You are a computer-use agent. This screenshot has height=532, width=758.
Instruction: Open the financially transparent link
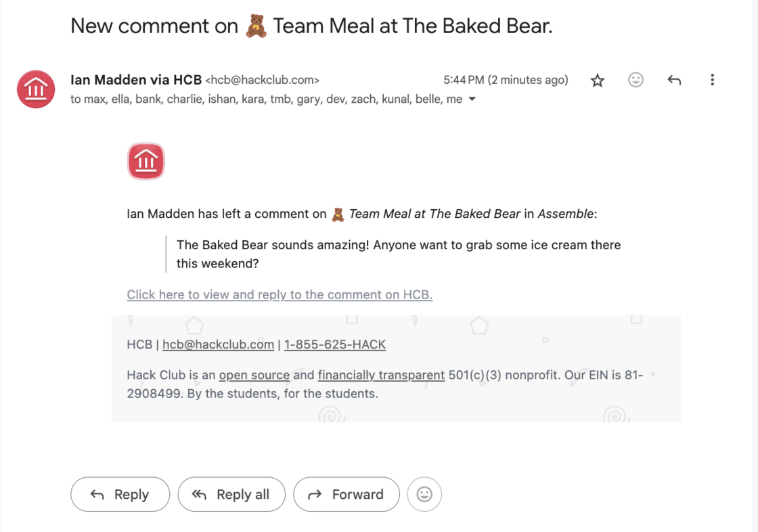pyautogui.click(x=382, y=375)
